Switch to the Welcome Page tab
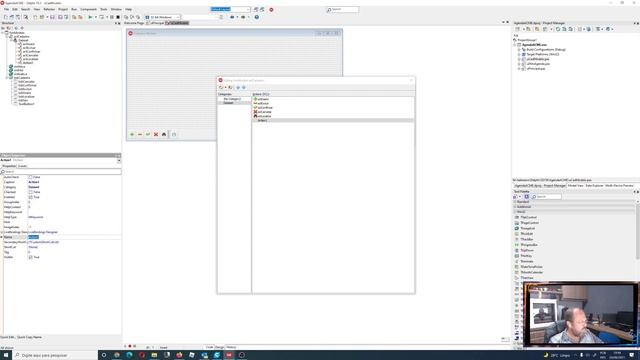Screen dimensions: 640x360 (x=134, y=23)
